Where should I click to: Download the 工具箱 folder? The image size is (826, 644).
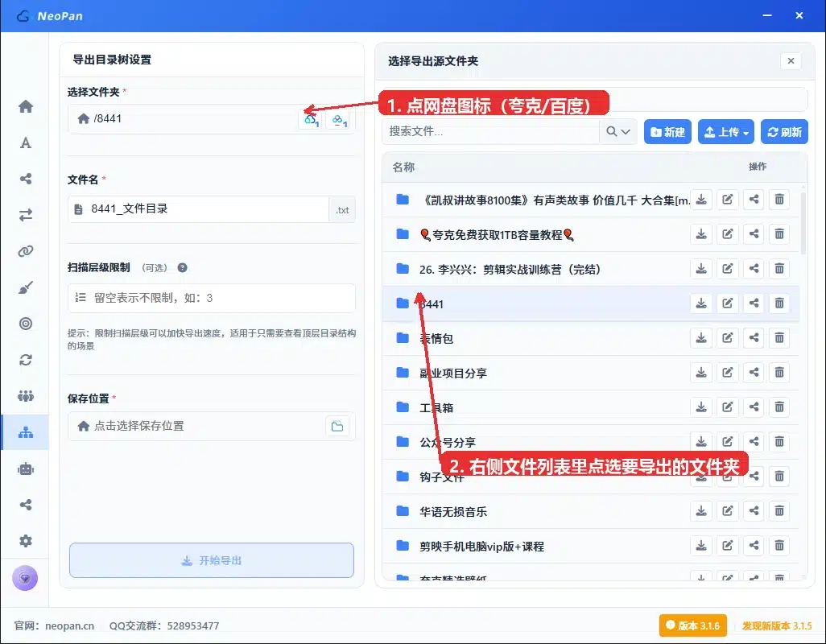[x=701, y=407]
